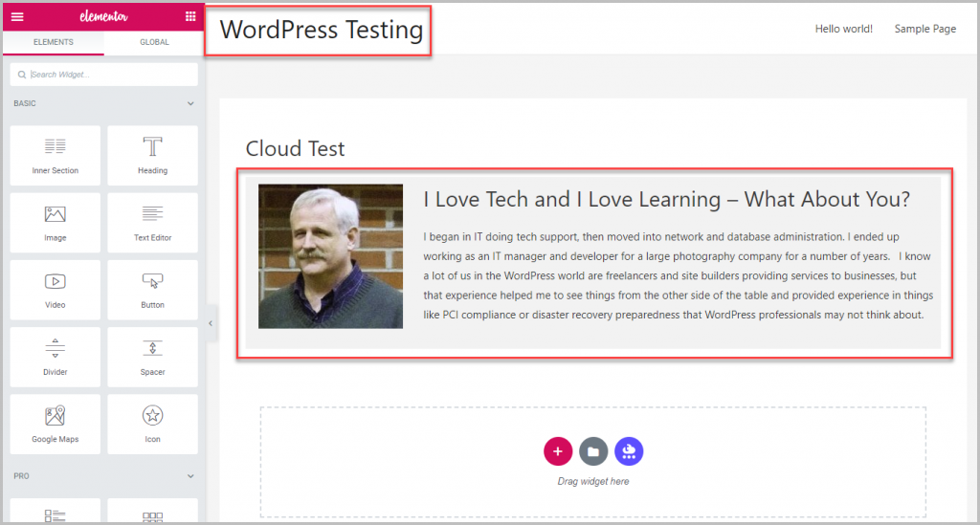Open the Sample Page menu link
980x525 pixels.
click(x=925, y=29)
